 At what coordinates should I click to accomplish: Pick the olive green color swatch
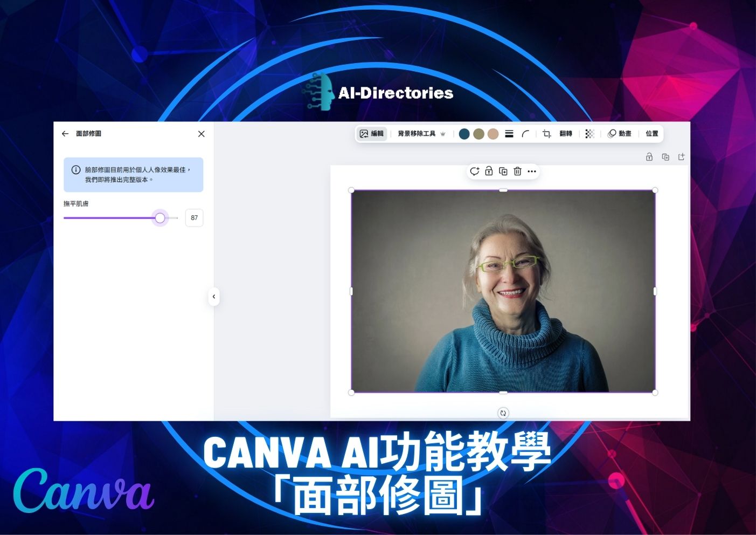click(x=478, y=134)
